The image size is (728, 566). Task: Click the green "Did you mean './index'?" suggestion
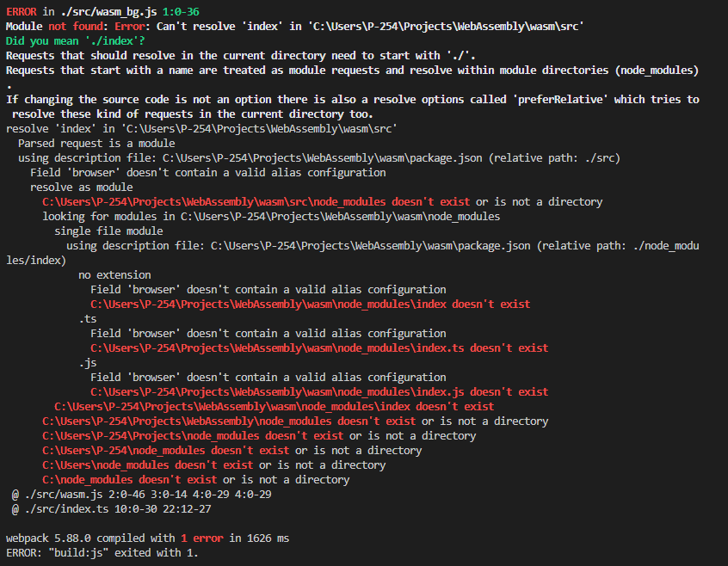pyautogui.click(x=75, y=41)
